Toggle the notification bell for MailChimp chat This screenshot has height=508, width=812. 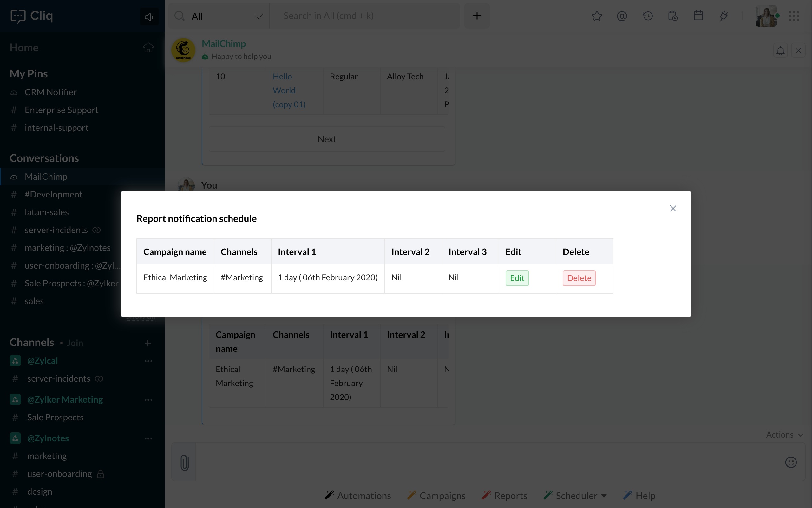pos(781,51)
